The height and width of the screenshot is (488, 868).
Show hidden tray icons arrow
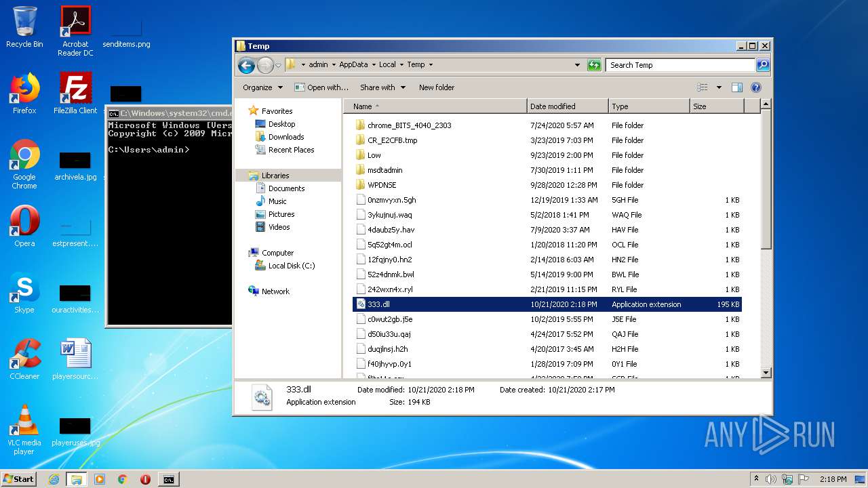(756, 479)
